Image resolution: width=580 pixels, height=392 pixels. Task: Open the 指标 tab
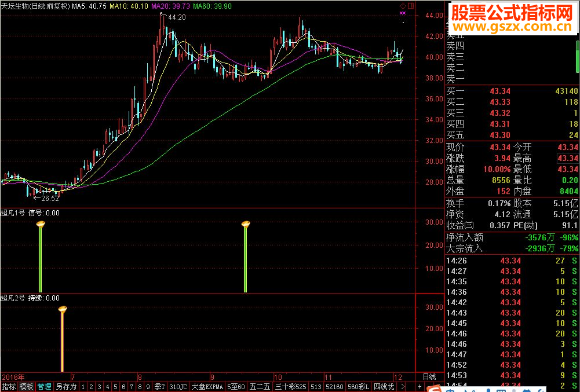pos(9,387)
